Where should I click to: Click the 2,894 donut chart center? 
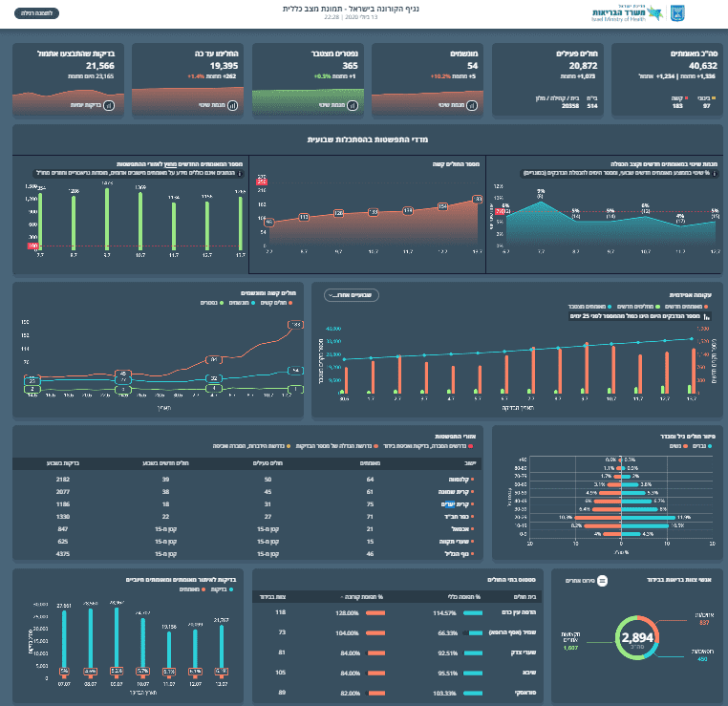[637, 638]
